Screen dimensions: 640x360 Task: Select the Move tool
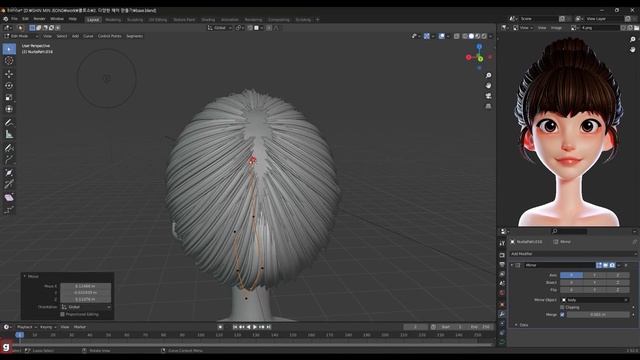(x=9, y=74)
